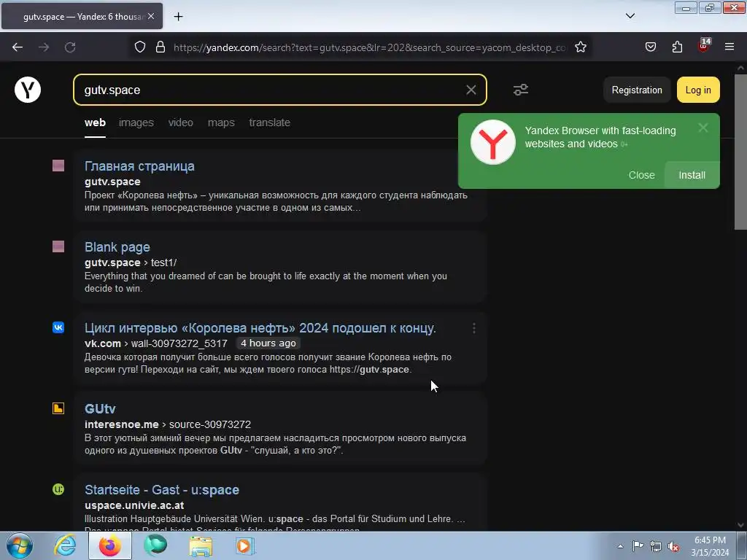The width and height of the screenshot is (747, 560).
Task: Select Firefox in the taskbar
Action: [109, 545]
